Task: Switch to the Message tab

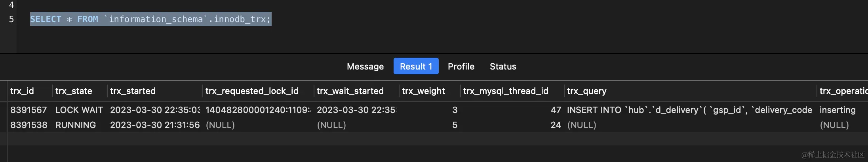Action: (x=365, y=66)
